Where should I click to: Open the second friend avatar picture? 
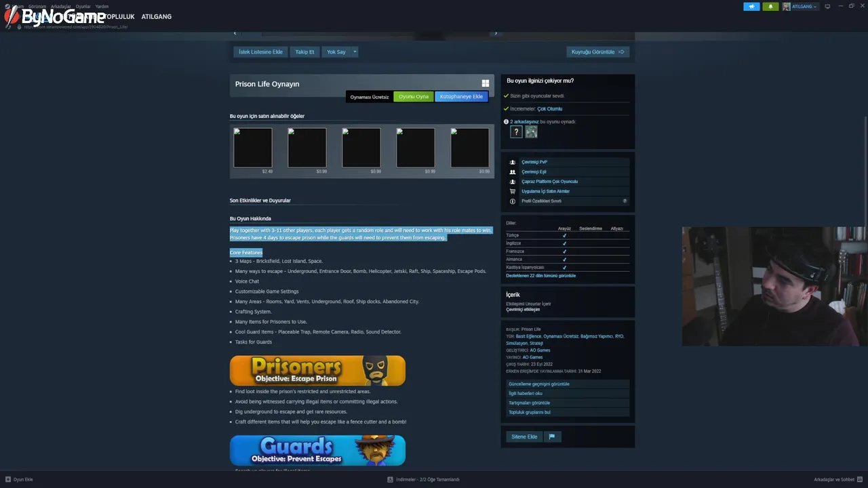531,131
